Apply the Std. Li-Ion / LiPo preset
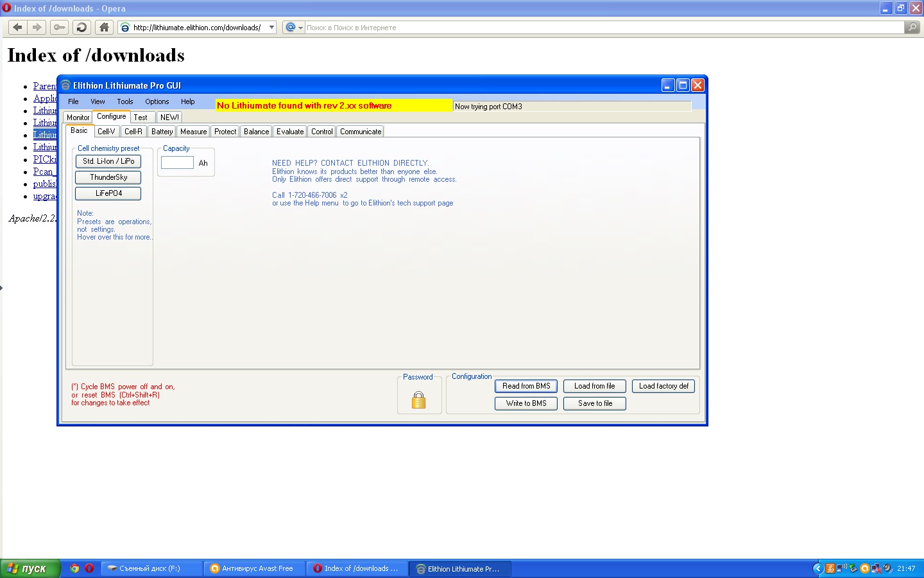Image resolution: width=924 pixels, height=578 pixels. (108, 161)
